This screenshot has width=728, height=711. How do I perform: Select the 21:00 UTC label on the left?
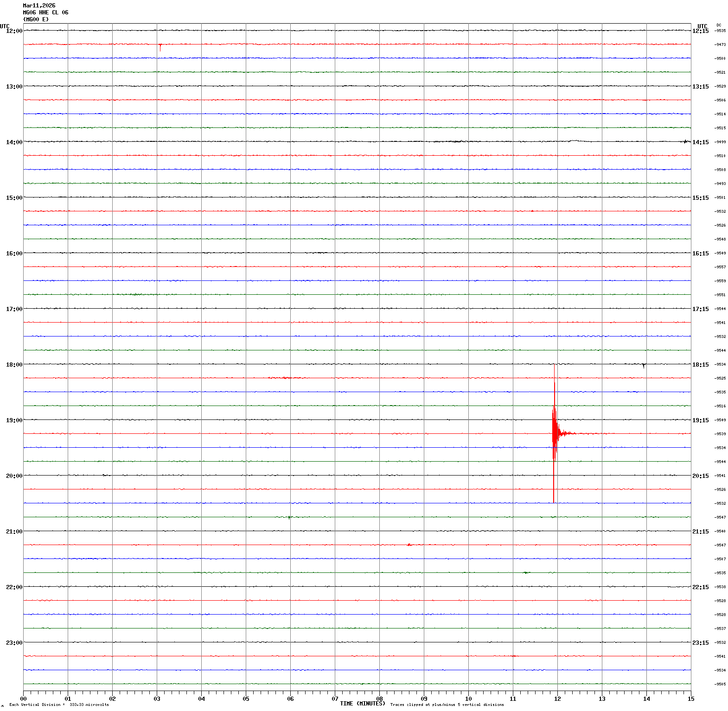pyautogui.click(x=14, y=532)
